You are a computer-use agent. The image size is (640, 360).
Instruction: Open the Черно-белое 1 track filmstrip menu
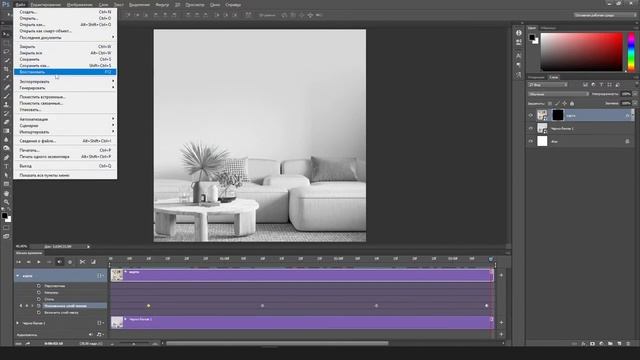point(100,323)
